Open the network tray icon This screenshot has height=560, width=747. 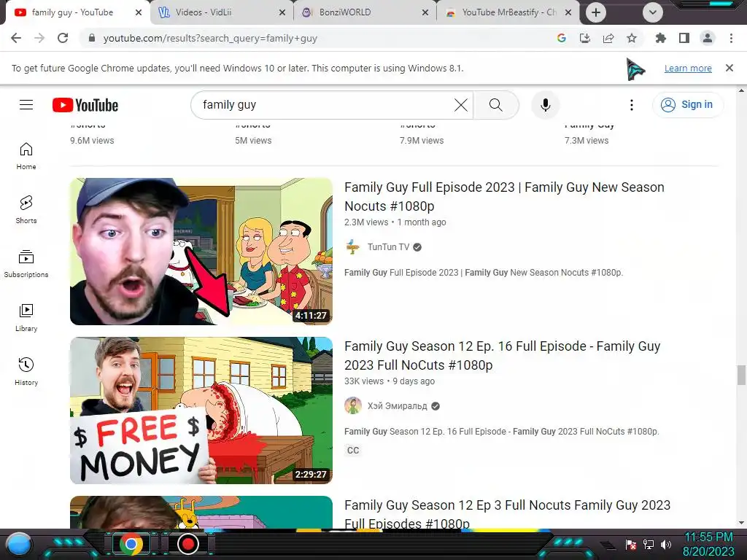pyautogui.click(x=649, y=544)
